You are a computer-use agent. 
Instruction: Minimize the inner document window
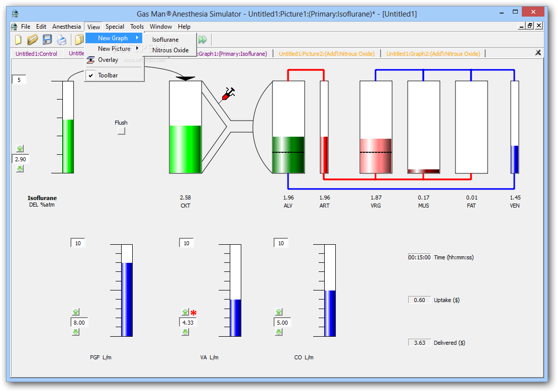click(521, 26)
